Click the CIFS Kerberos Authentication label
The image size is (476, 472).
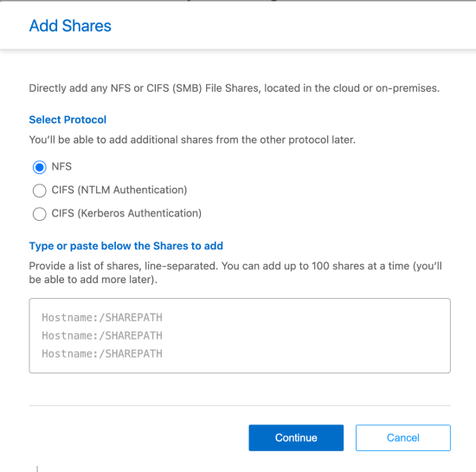coord(126,213)
